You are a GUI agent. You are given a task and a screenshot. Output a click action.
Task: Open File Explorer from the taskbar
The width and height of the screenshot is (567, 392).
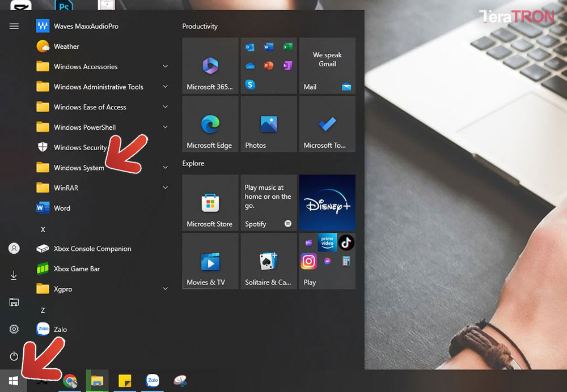pos(97,381)
